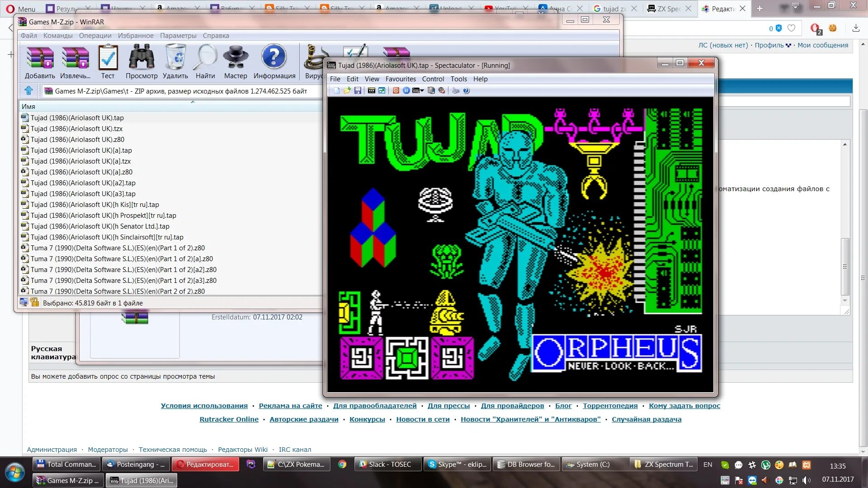The image size is (868, 488).
Task: Click Save floppy icon in Spectaculator toolbar
Action: click(x=358, y=90)
